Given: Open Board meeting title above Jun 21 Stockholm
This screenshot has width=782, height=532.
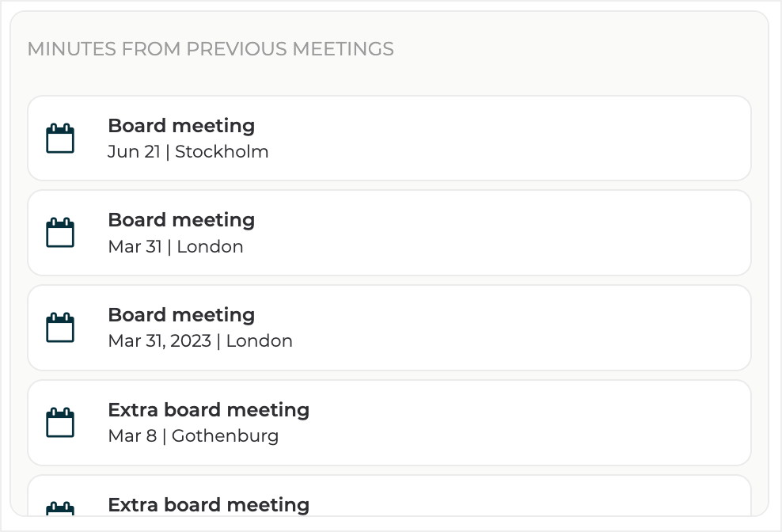Looking at the screenshot, I should 181,126.
